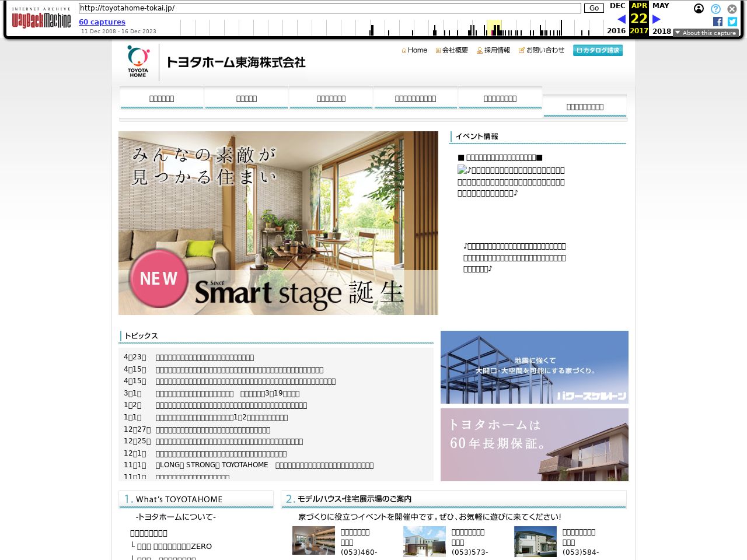Click the カタログ請求 catalog request button
747x560 pixels.
598,50
